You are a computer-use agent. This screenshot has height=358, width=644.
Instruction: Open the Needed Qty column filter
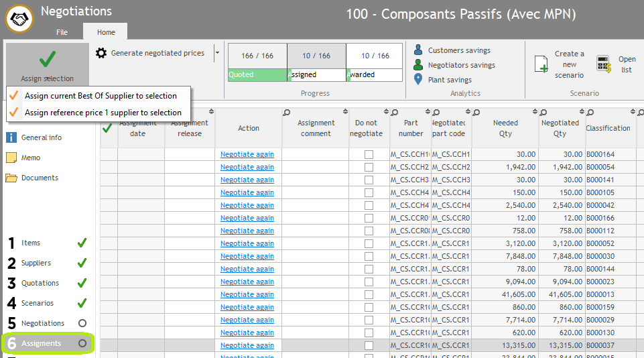(x=476, y=113)
